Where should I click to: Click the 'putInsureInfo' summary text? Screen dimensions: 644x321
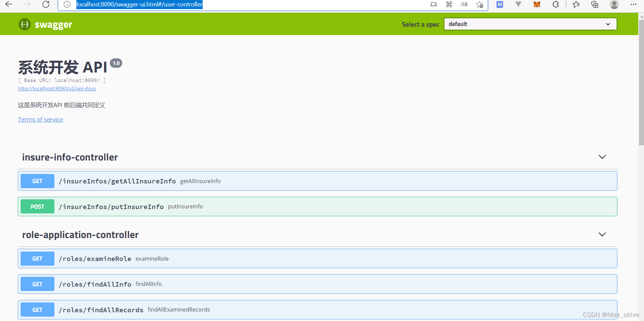(185, 206)
